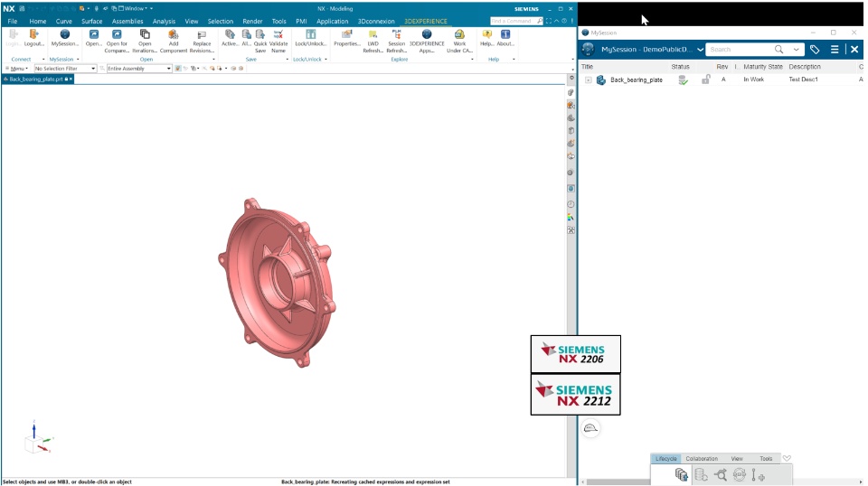868x486 pixels.
Task: Switch to the Assemblies ribbon tab
Action: 127,21
